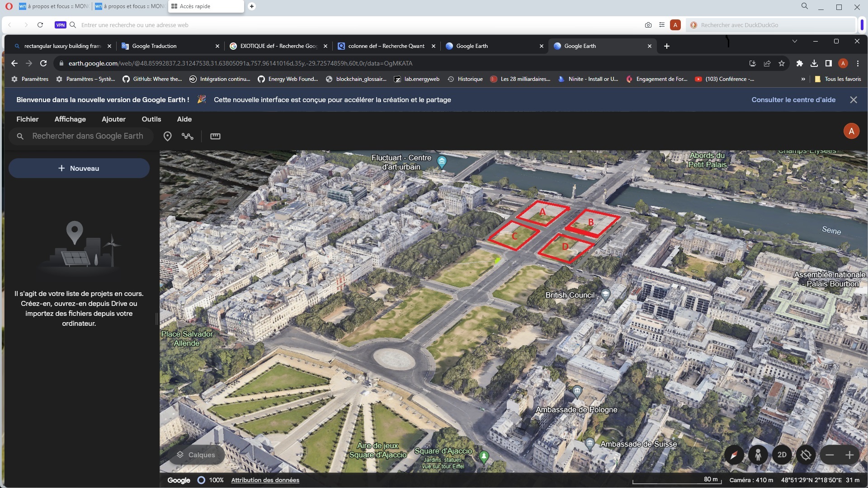Select the draw path or polygon tool

pos(188,136)
